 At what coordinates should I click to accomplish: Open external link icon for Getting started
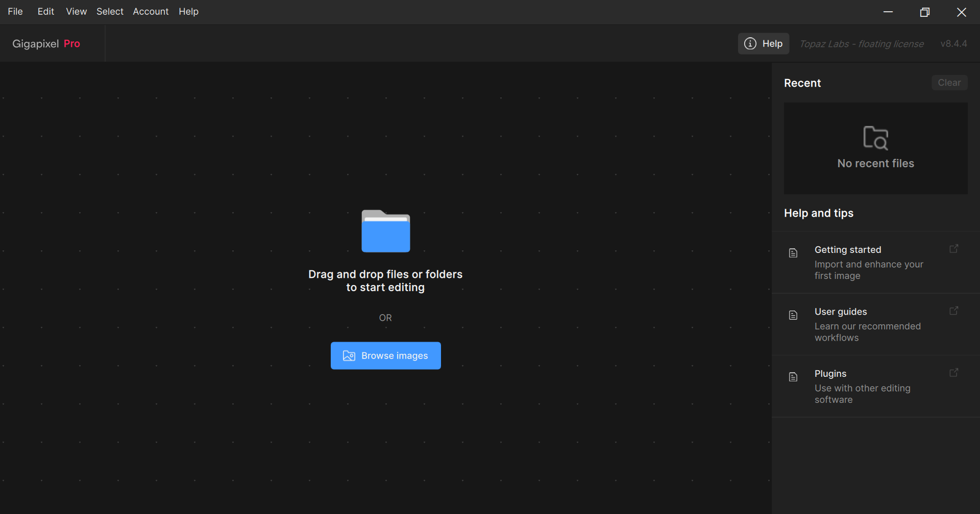953,249
